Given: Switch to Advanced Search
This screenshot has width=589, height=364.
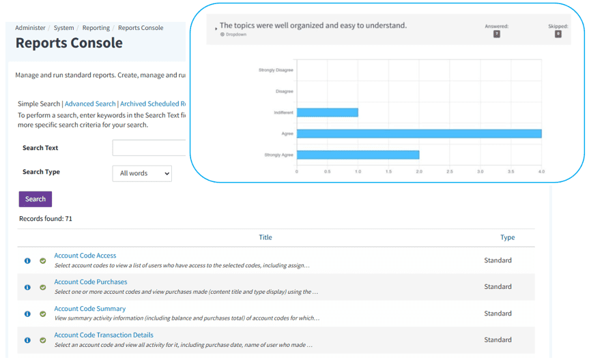Looking at the screenshot, I should tap(90, 104).
